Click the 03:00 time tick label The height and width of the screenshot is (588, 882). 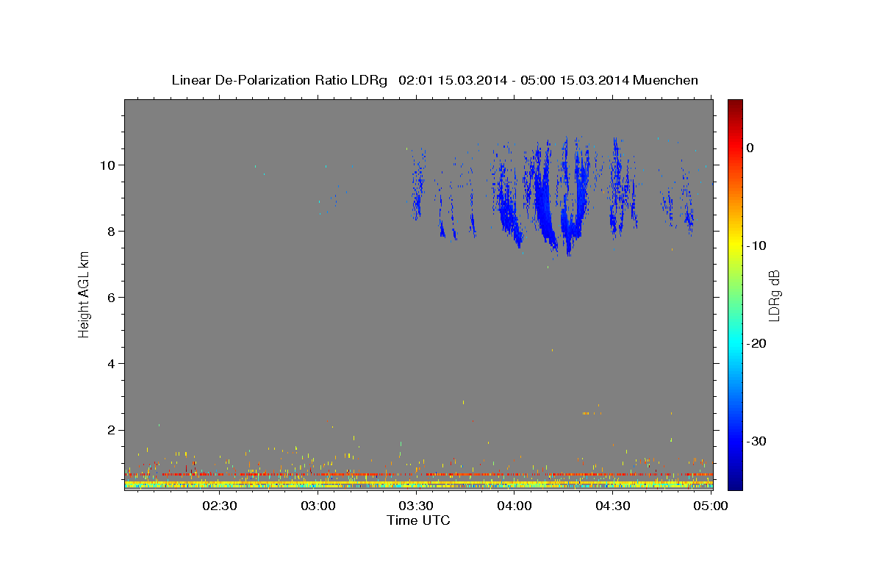(319, 506)
